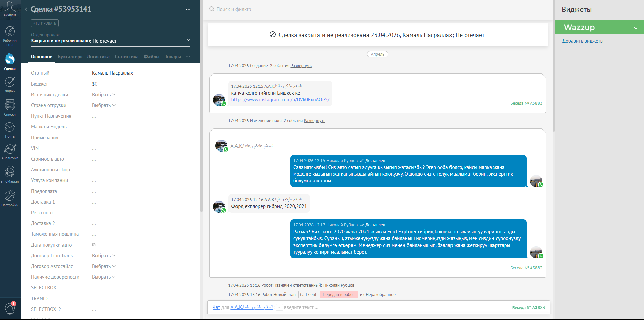644x320 pixels.
Task: Open the Account avatar menu
Action: 10,9
